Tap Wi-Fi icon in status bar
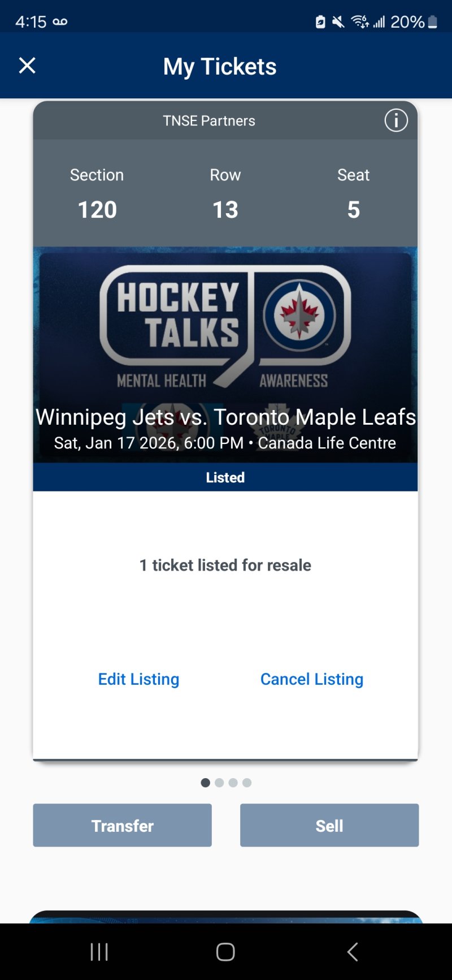This screenshot has width=452, height=980. [x=359, y=22]
